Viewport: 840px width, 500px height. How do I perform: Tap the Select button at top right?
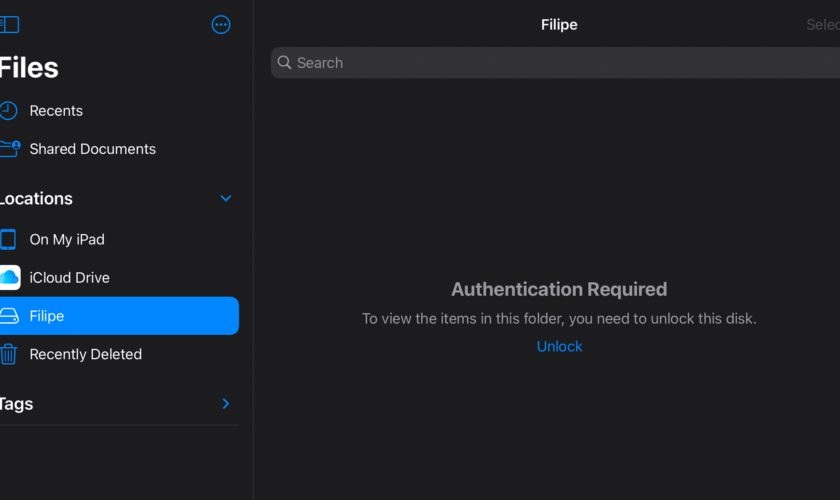point(823,25)
